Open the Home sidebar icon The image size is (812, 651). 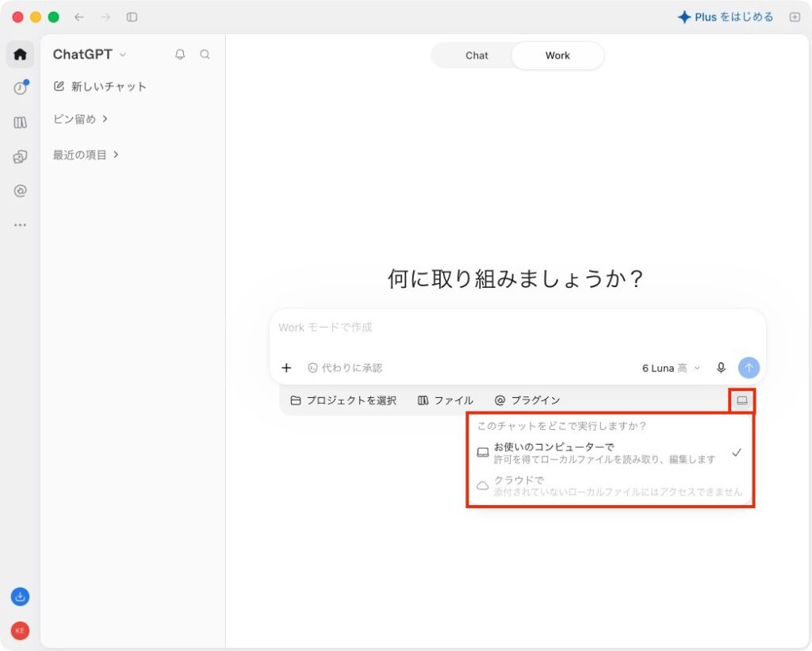pyautogui.click(x=20, y=55)
